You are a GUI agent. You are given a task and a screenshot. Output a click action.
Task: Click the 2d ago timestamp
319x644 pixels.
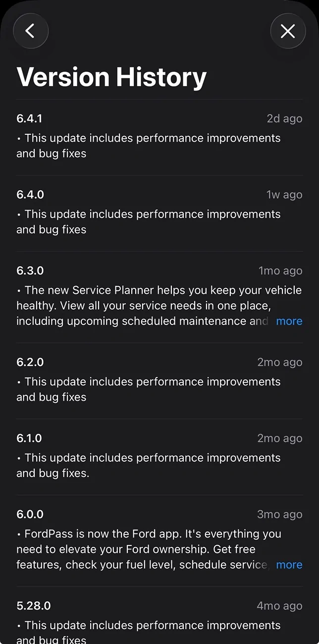click(x=284, y=118)
